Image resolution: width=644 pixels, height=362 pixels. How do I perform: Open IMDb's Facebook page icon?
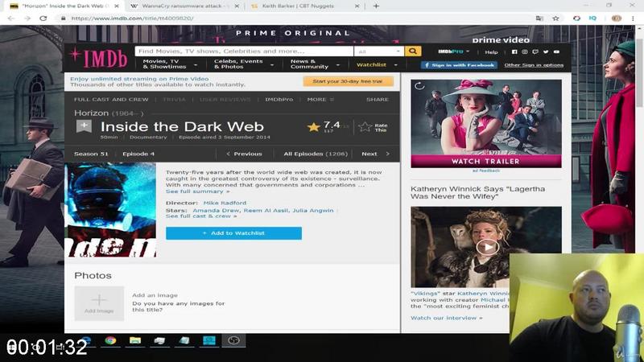(514, 51)
